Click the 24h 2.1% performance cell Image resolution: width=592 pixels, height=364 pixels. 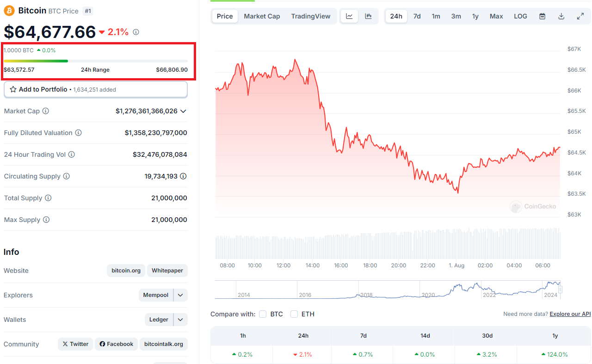pos(303,354)
